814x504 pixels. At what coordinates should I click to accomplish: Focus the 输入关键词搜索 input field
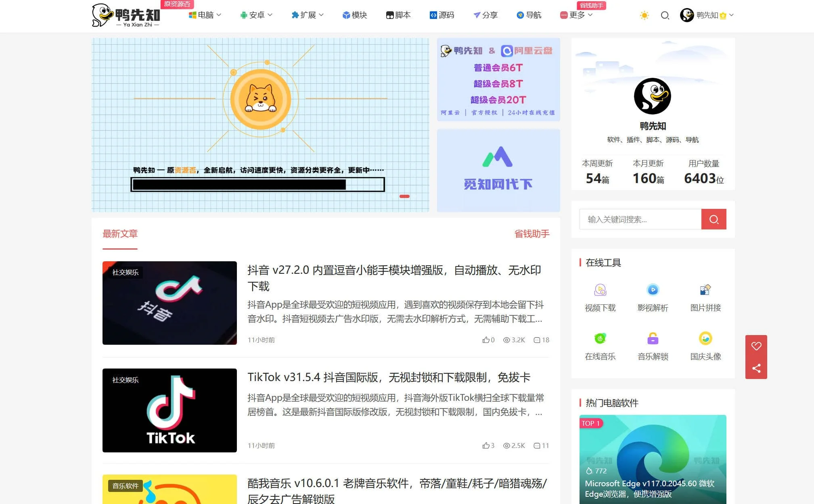640,219
